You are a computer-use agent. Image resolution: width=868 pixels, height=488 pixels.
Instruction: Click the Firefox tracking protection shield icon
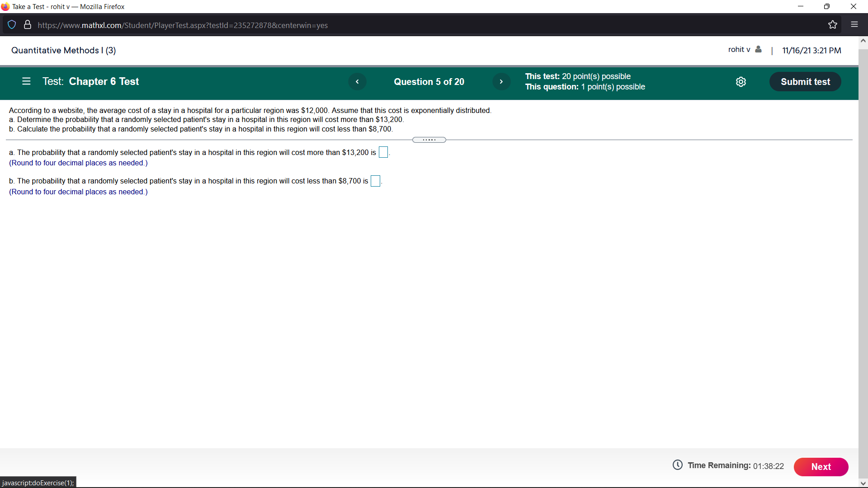click(x=12, y=25)
